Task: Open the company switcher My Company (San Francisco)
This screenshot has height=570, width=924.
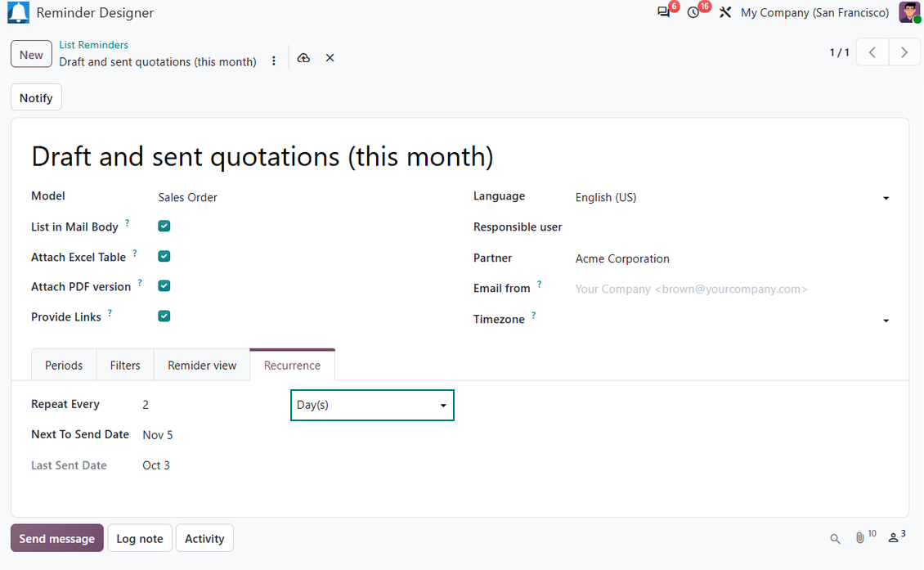Action: (x=815, y=12)
